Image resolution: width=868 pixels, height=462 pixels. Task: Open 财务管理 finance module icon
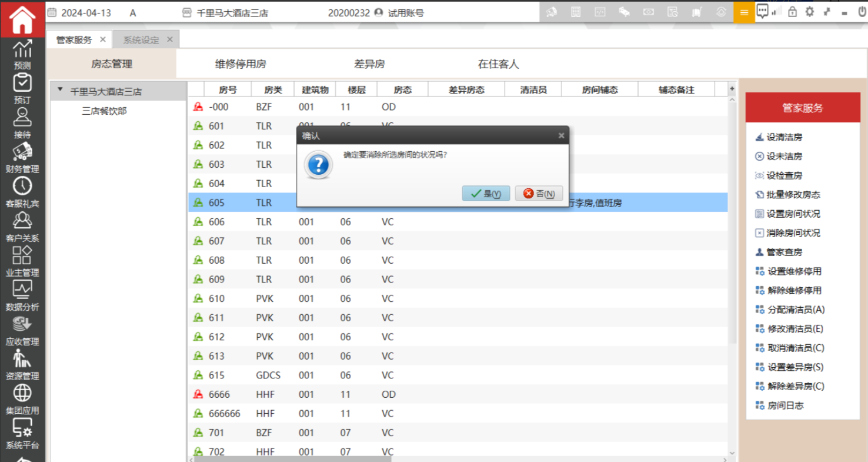click(22, 158)
